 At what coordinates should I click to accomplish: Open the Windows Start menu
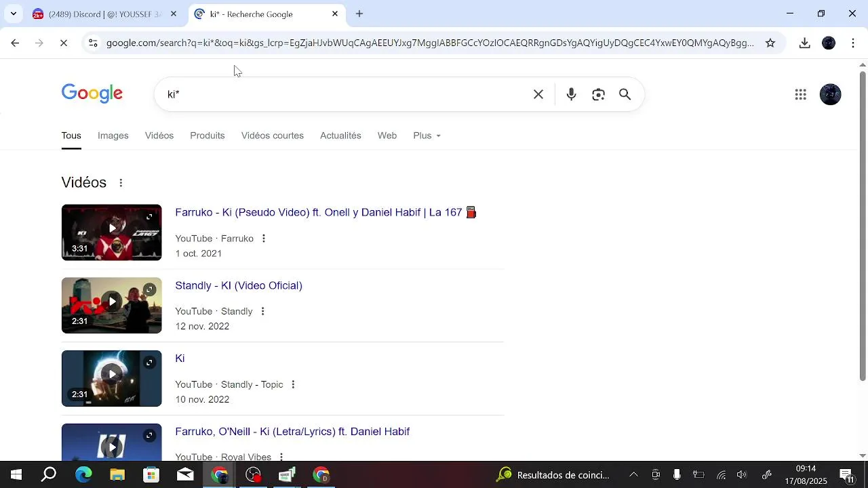click(x=16, y=474)
